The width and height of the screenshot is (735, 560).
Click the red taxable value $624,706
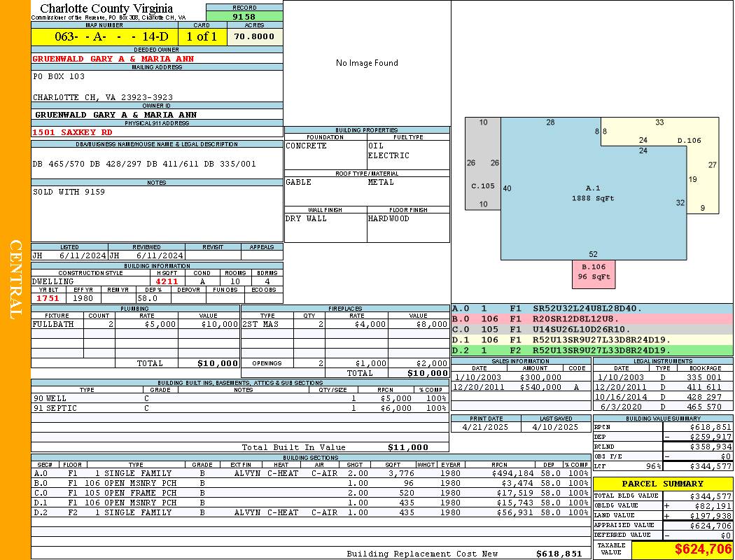coord(682,549)
